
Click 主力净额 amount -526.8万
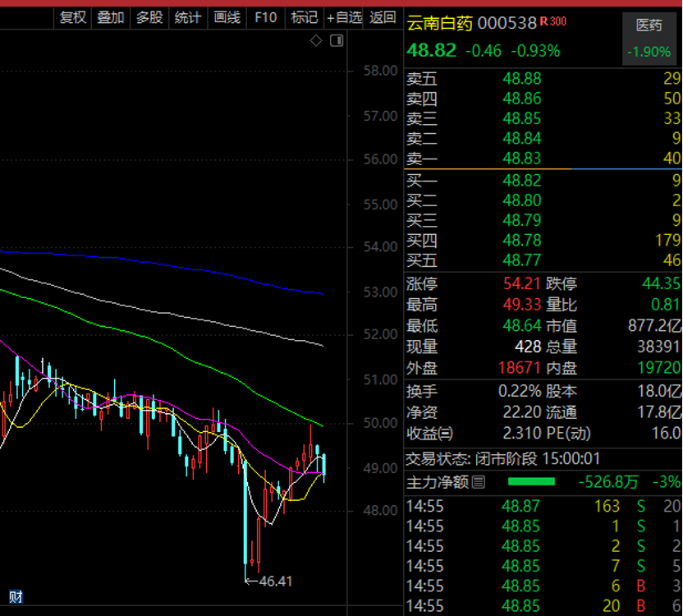[x=608, y=482]
